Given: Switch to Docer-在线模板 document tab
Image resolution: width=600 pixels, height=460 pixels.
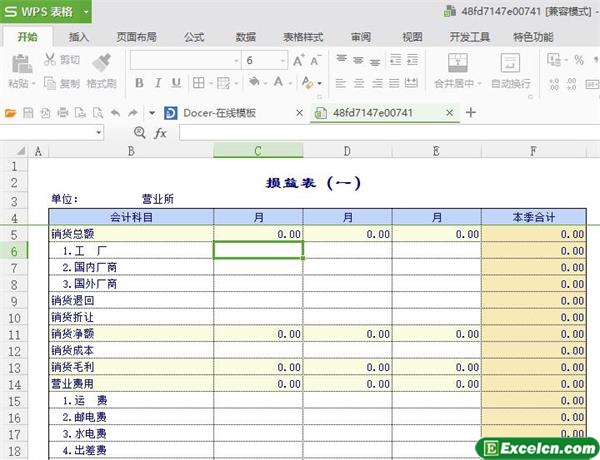Looking at the screenshot, I should (x=219, y=113).
